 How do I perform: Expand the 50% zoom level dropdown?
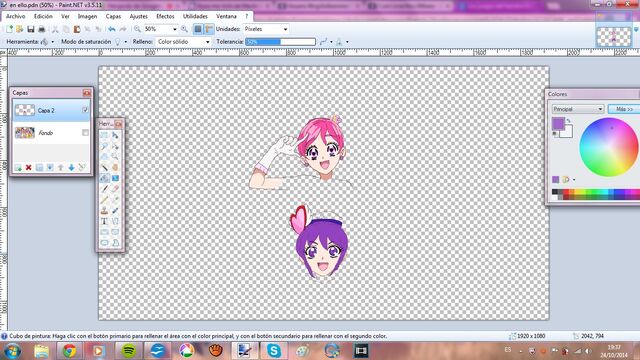click(175, 29)
